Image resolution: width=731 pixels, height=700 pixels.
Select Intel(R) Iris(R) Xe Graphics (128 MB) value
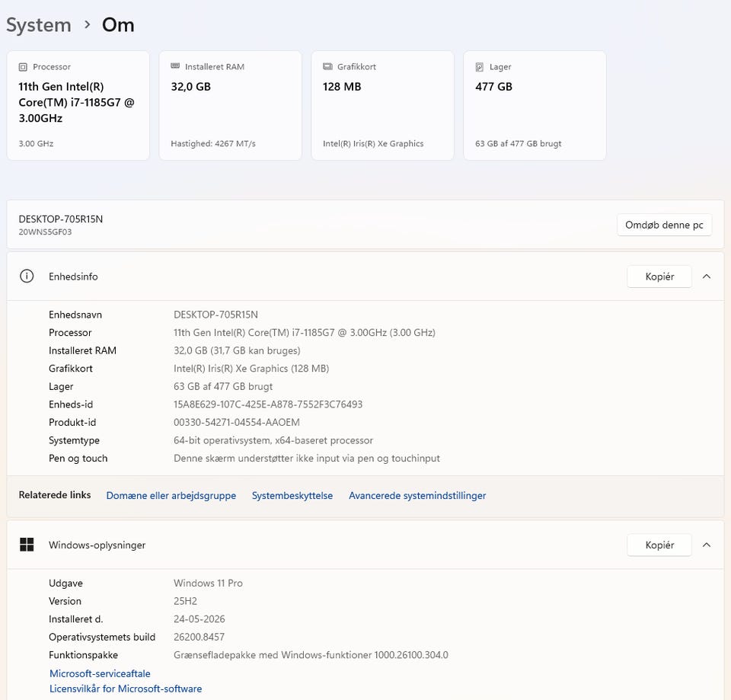[x=251, y=369]
